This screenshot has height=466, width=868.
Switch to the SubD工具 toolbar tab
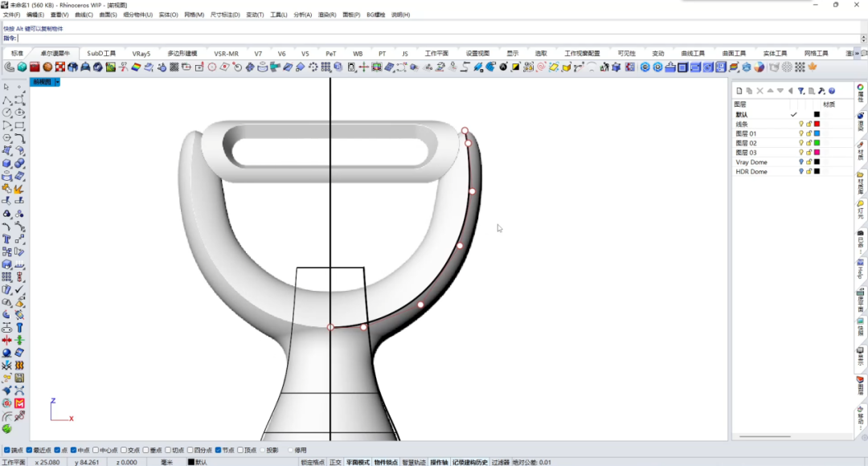point(101,53)
